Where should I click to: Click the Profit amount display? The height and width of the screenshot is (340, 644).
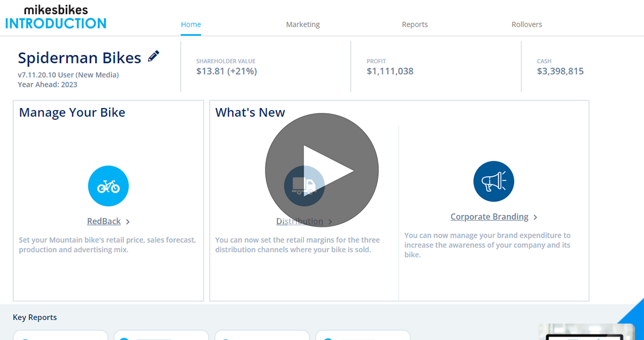[390, 71]
